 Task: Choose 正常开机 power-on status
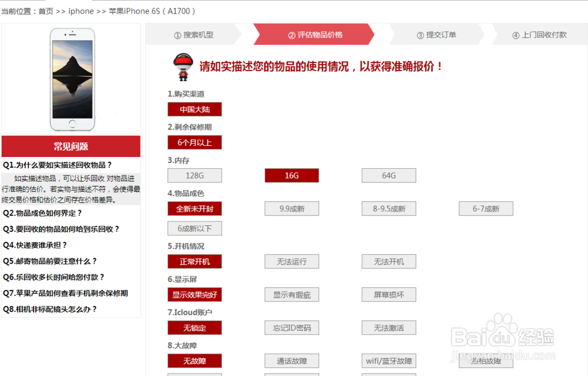(195, 261)
